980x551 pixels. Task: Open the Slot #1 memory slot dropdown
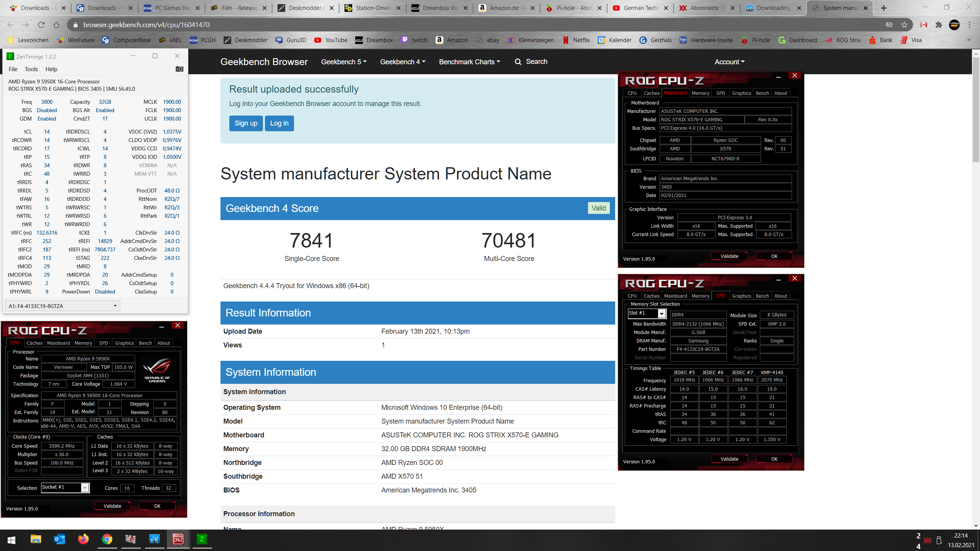pos(647,313)
